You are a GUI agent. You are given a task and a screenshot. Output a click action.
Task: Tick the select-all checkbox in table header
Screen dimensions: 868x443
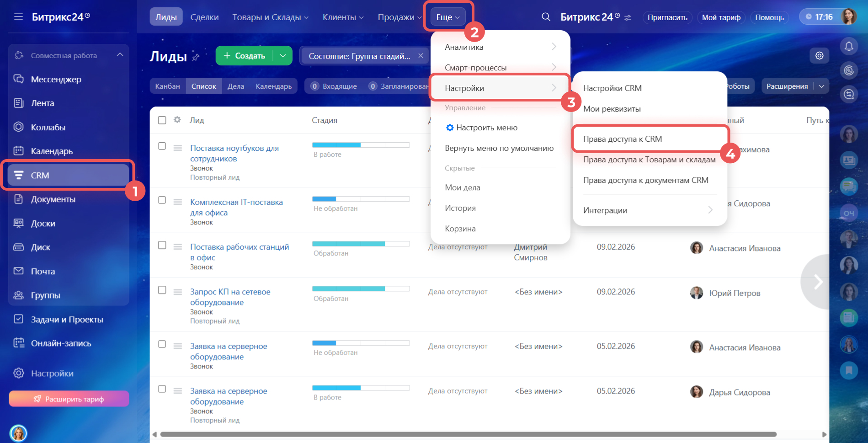tap(162, 120)
